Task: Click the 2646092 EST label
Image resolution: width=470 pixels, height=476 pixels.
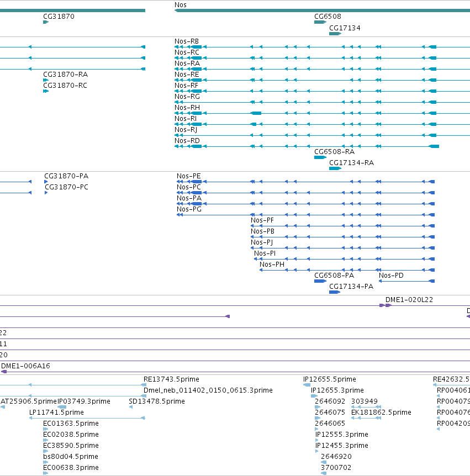Action: click(330, 401)
